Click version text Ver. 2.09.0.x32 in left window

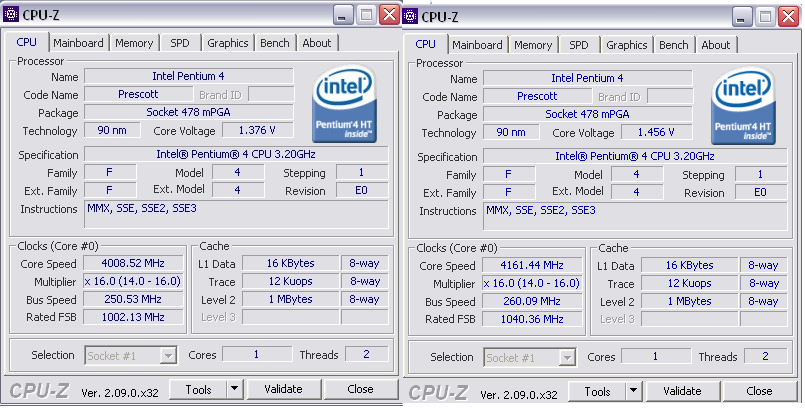[x=120, y=393]
